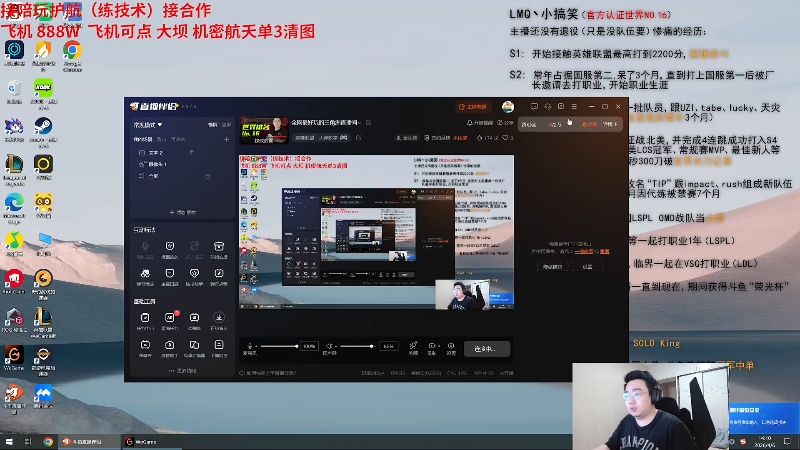
Task: Adjust the speaker volume slider handle
Action: pos(371,346)
